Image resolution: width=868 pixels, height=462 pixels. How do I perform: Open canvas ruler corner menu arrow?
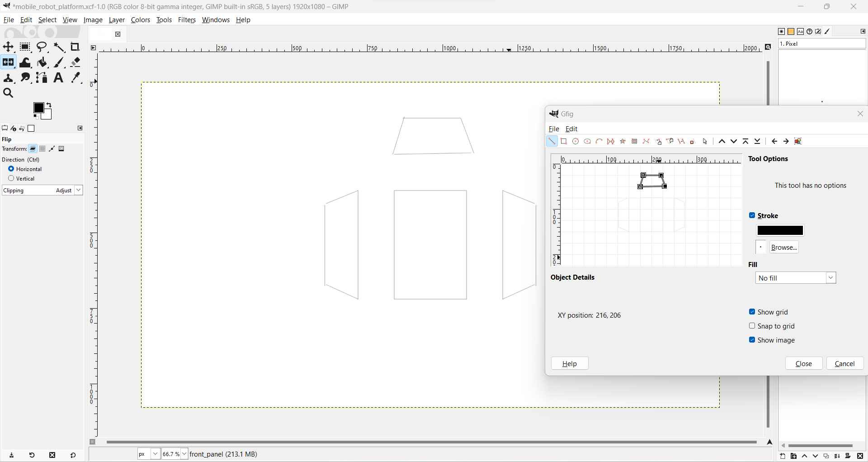[x=94, y=48]
